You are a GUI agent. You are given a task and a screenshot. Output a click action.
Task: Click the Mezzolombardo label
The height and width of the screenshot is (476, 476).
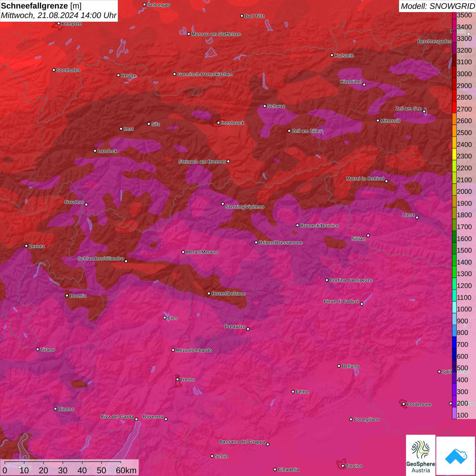194,350
